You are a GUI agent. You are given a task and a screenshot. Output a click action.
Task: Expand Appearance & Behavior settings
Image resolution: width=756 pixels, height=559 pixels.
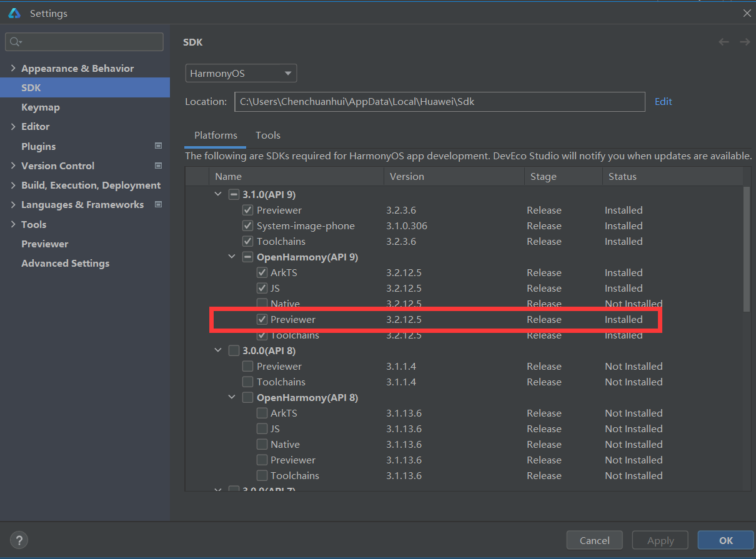click(x=12, y=68)
